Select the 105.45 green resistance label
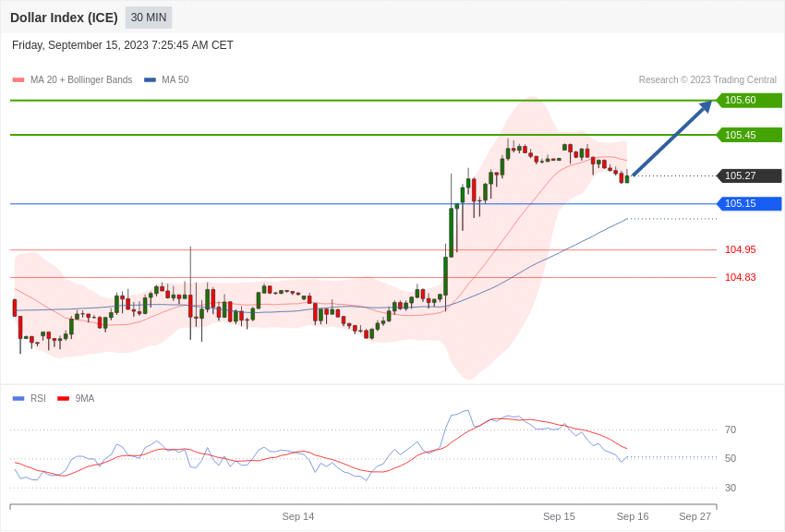This screenshot has height=532, width=785. coord(750,135)
